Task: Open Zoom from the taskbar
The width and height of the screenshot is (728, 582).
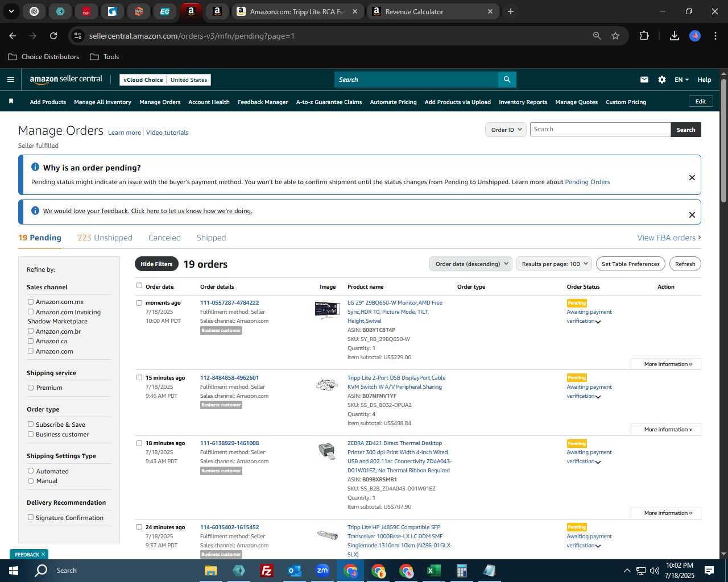Action: 322,571
